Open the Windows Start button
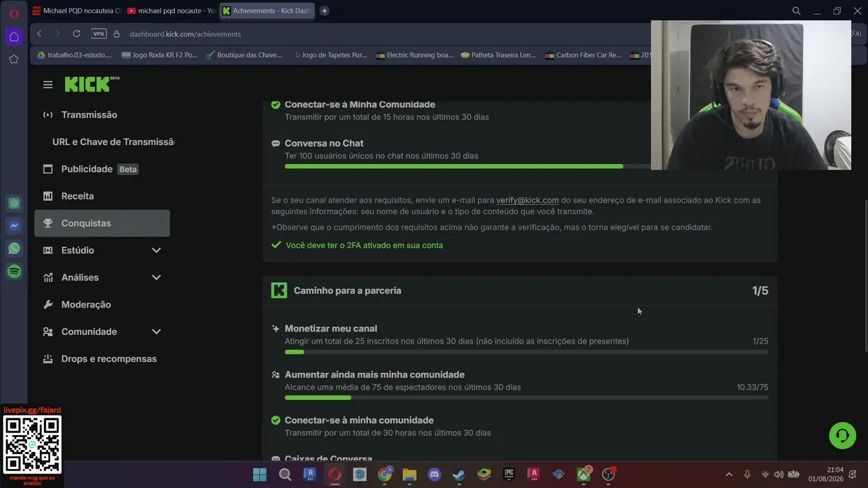 (260, 474)
